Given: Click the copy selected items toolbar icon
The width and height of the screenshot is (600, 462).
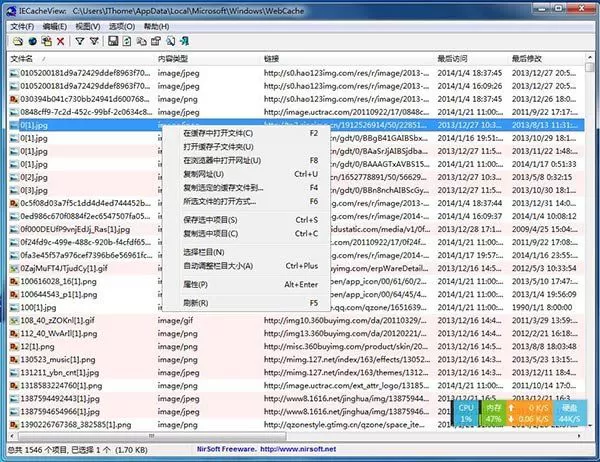Looking at the screenshot, I should click(141, 41).
